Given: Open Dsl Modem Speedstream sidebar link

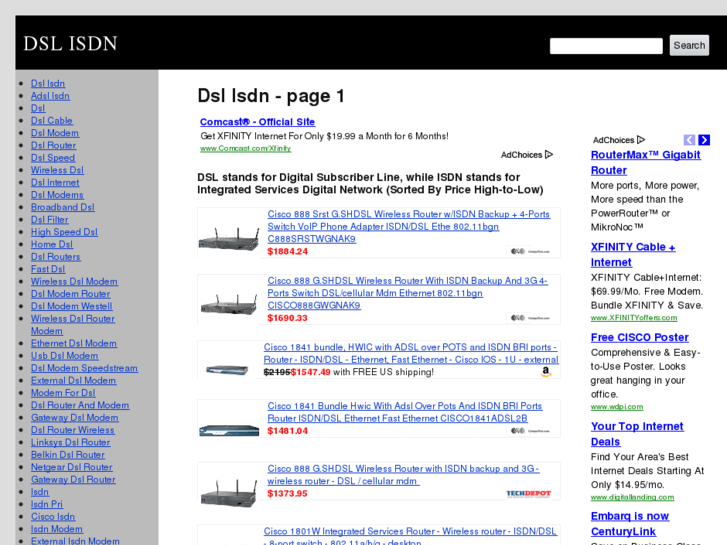Looking at the screenshot, I should coord(84,368).
